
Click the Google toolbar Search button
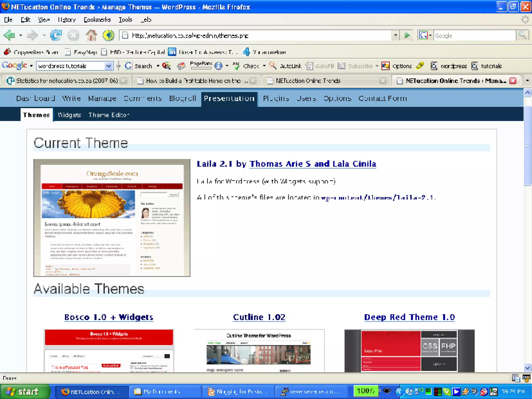[x=138, y=66]
